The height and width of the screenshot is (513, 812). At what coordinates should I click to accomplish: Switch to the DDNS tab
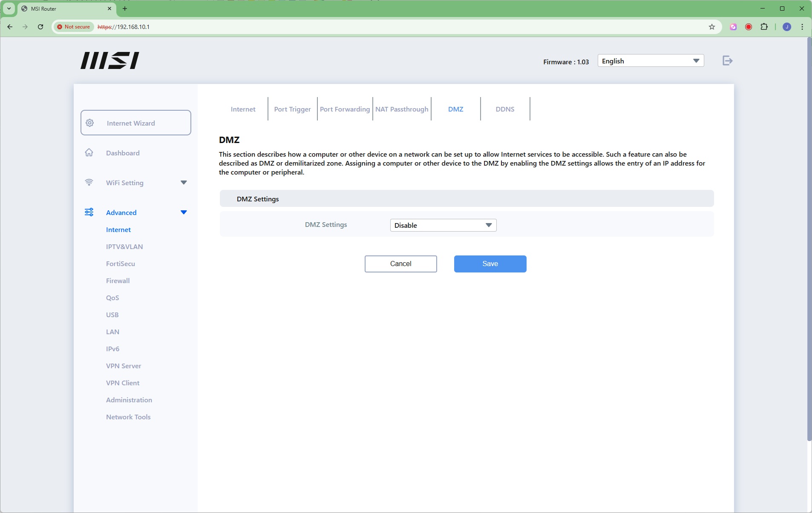tap(505, 109)
